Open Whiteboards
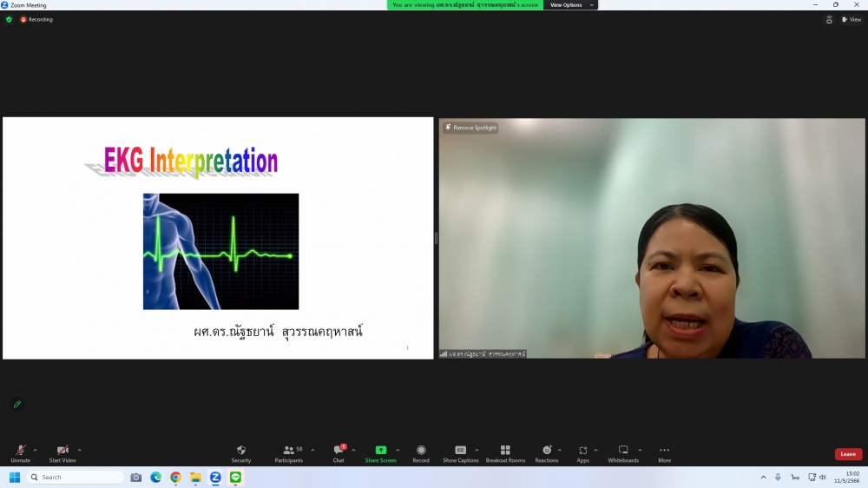The width and height of the screenshot is (868, 488). point(622,451)
